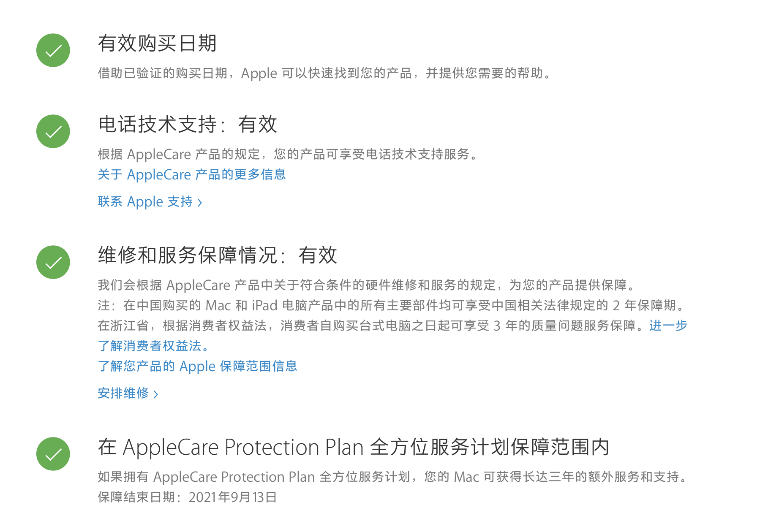
Task: Click the 借助已验证的购买日期 description text
Action: click(x=324, y=73)
